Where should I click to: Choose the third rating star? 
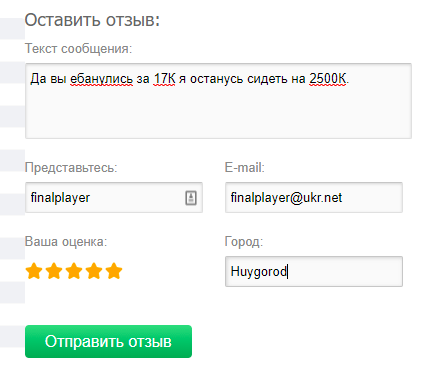74,271
